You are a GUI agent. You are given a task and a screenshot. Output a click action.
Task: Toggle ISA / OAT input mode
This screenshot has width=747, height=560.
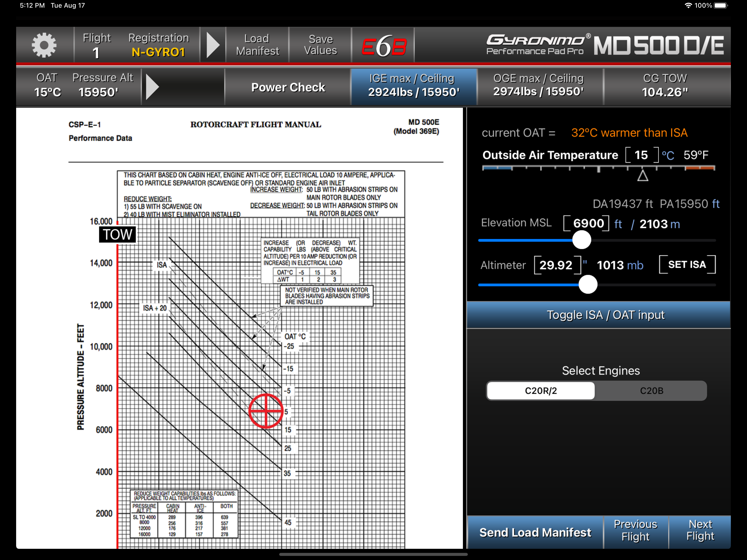pos(599,315)
